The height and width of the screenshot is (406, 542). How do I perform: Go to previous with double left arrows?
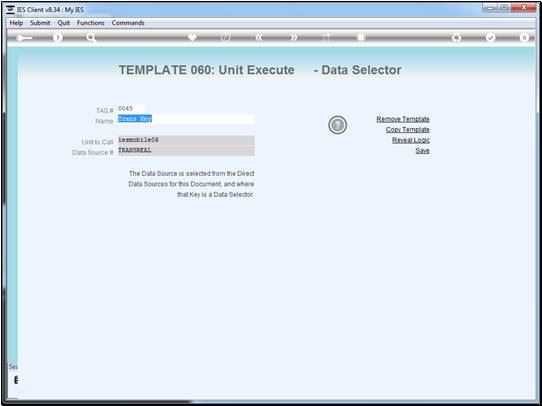[259, 38]
